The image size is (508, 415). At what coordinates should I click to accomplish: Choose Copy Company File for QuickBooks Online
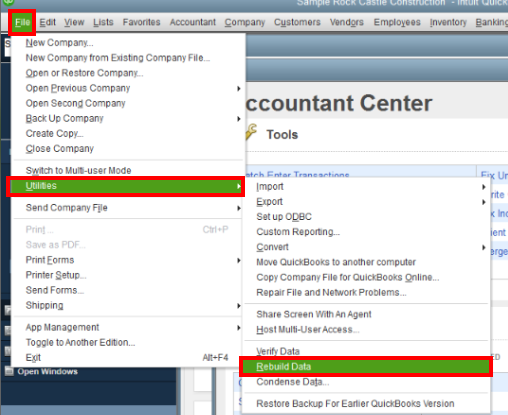click(366, 277)
